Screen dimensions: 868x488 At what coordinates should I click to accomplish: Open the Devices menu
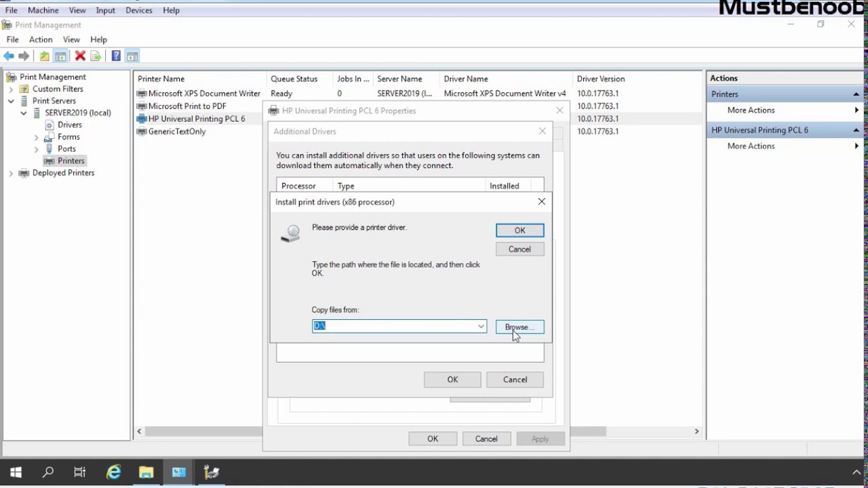(138, 10)
